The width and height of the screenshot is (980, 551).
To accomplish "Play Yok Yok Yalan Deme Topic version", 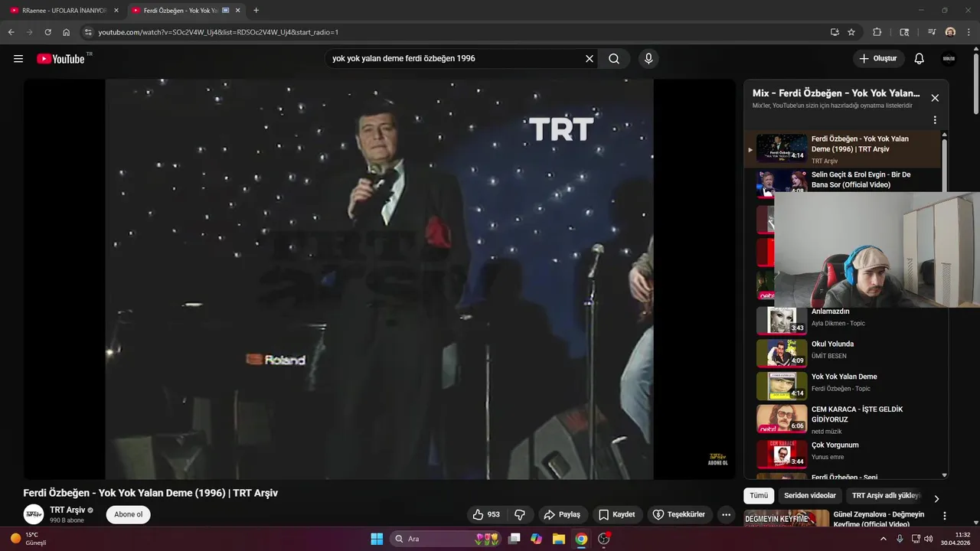I will (842, 386).
